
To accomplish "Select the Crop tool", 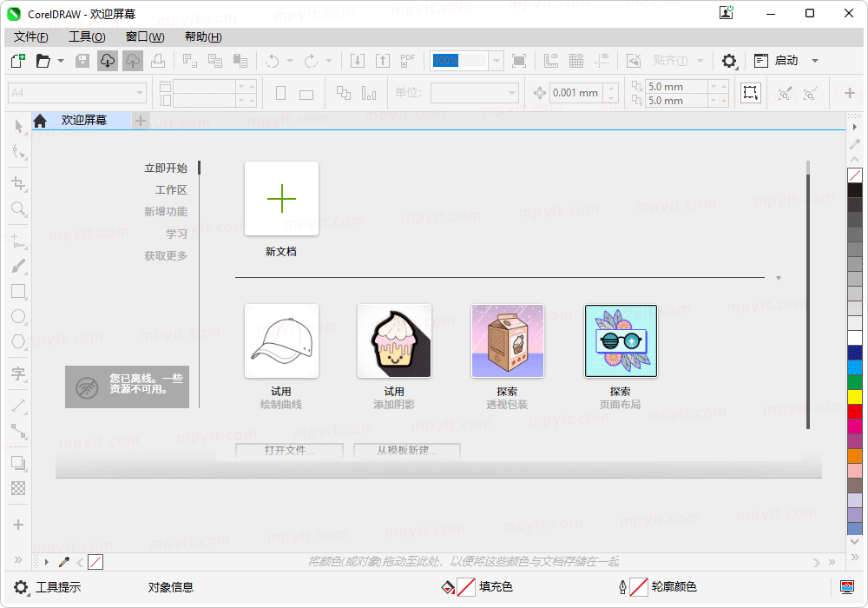I will [x=18, y=183].
